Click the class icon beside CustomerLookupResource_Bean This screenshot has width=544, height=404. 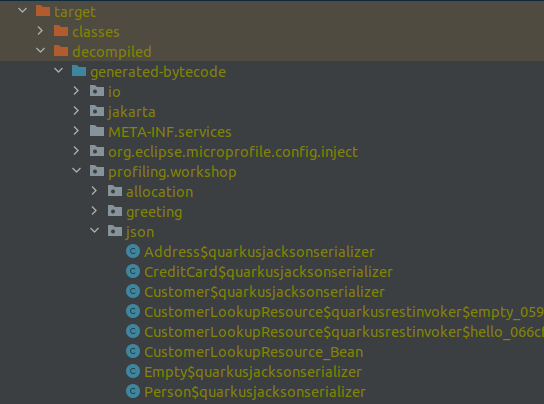(133, 351)
